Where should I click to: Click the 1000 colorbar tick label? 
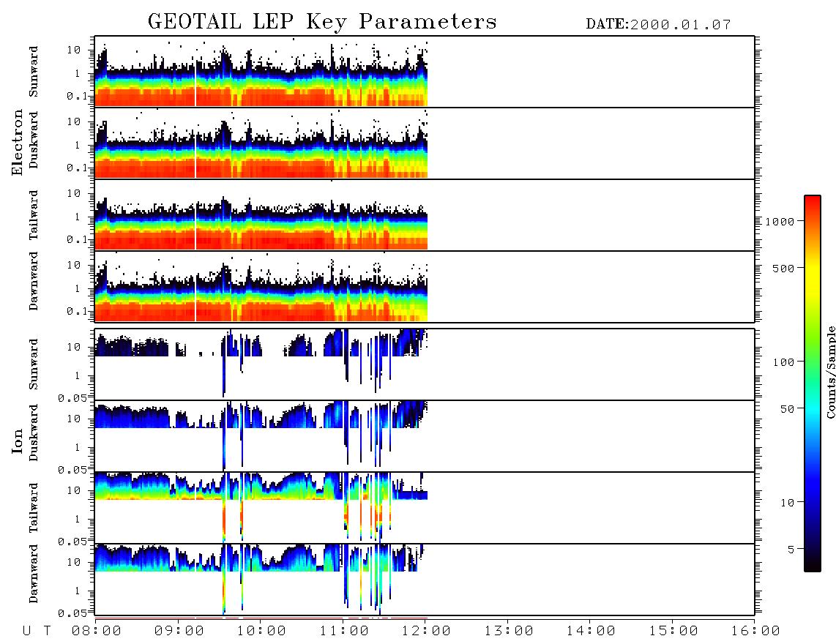[780, 222]
